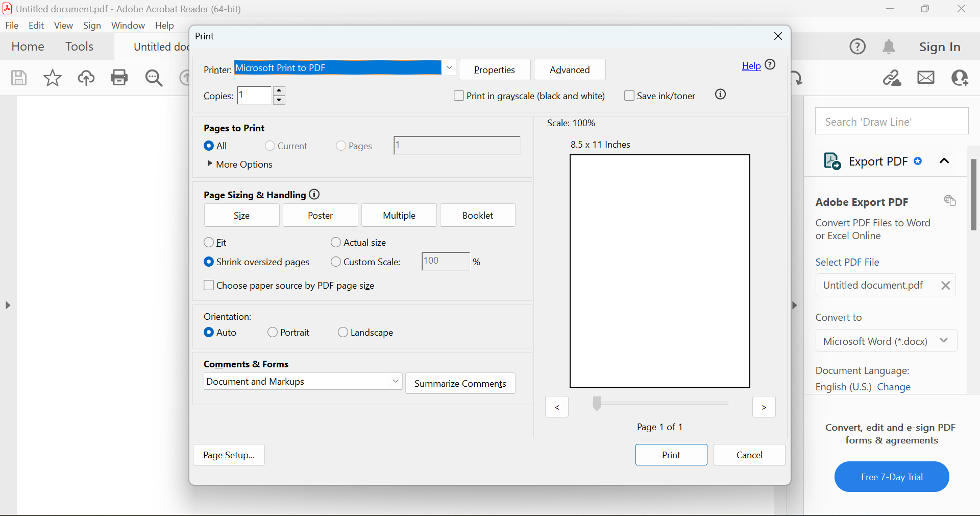Click the Booklet button

click(478, 215)
